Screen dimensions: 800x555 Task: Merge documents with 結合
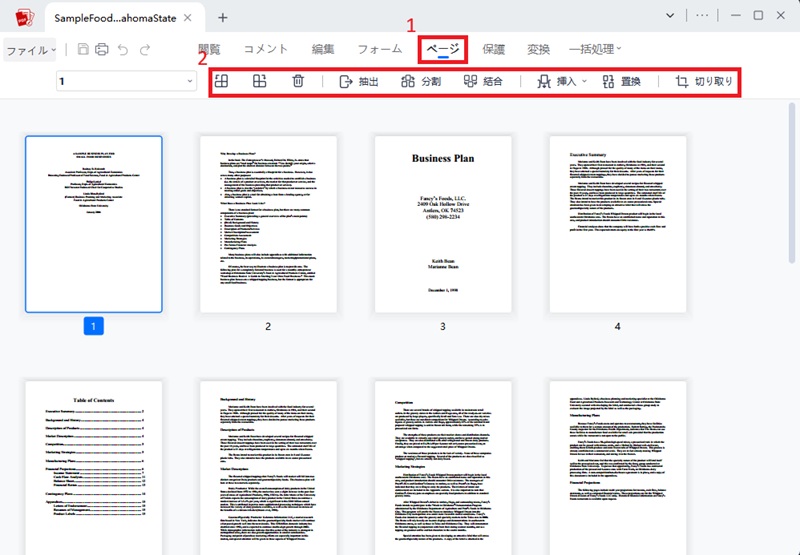tap(483, 82)
